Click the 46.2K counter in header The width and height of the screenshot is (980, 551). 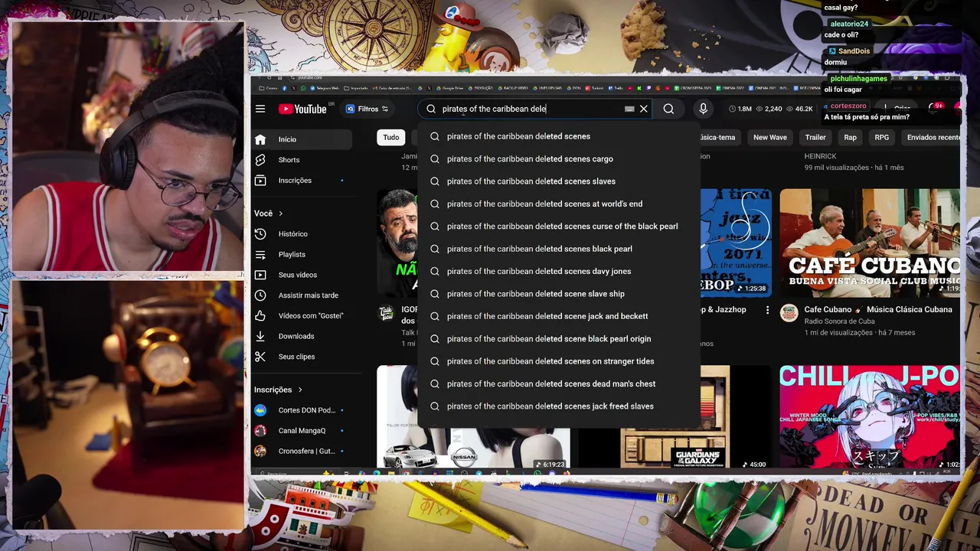pyautogui.click(x=799, y=109)
